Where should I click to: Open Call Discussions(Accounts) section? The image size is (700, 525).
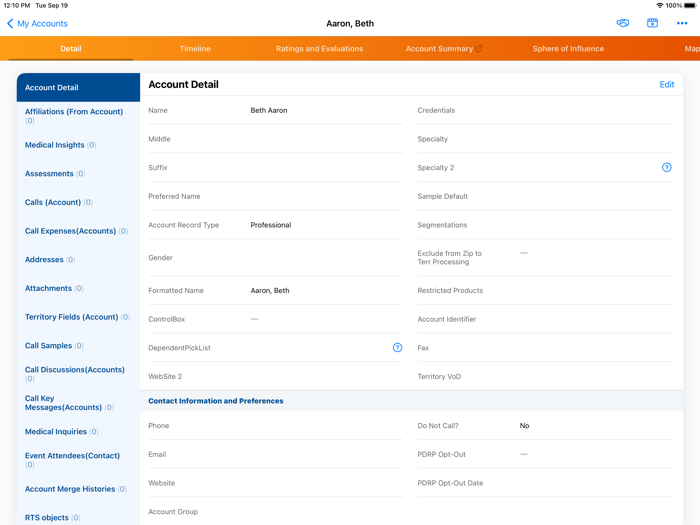pyautogui.click(x=78, y=374)
